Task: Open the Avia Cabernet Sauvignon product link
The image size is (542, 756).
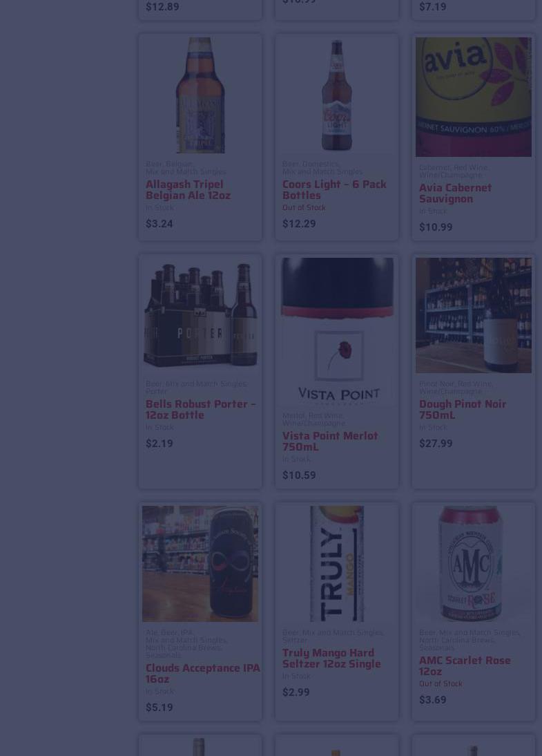Action: 455,193
